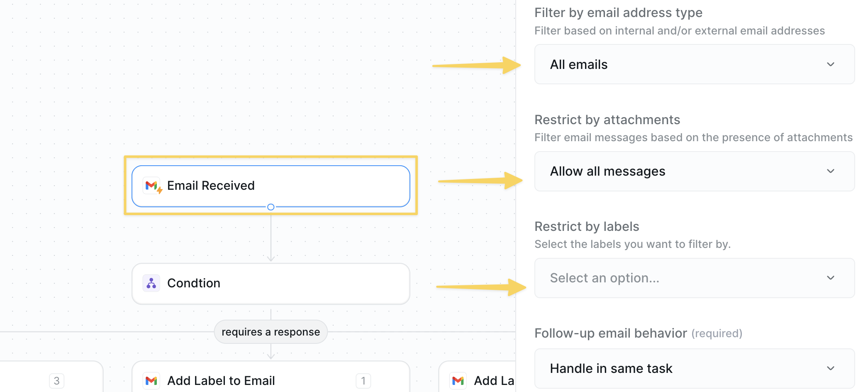Click the Gmail icon on Add Label to Email
This screenshot has height=392, width=868.
151,380
